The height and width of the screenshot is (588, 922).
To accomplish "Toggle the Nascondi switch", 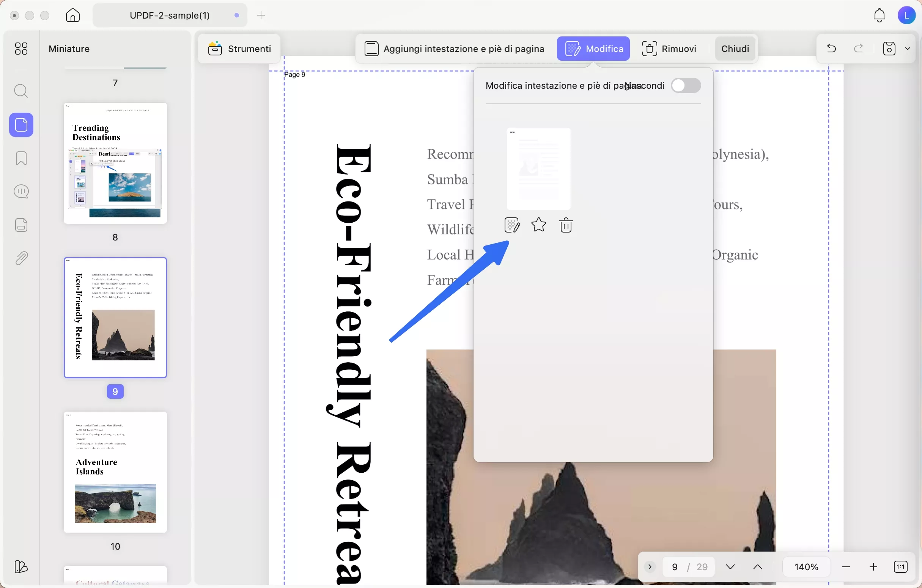I will coord(686,85).
